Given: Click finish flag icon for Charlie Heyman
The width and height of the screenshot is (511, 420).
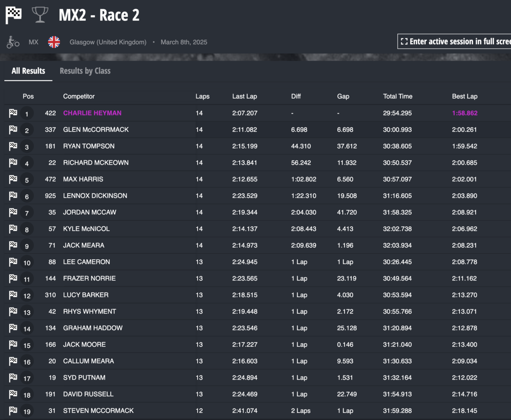Looking at the screenshot, I should coord(13,113).
